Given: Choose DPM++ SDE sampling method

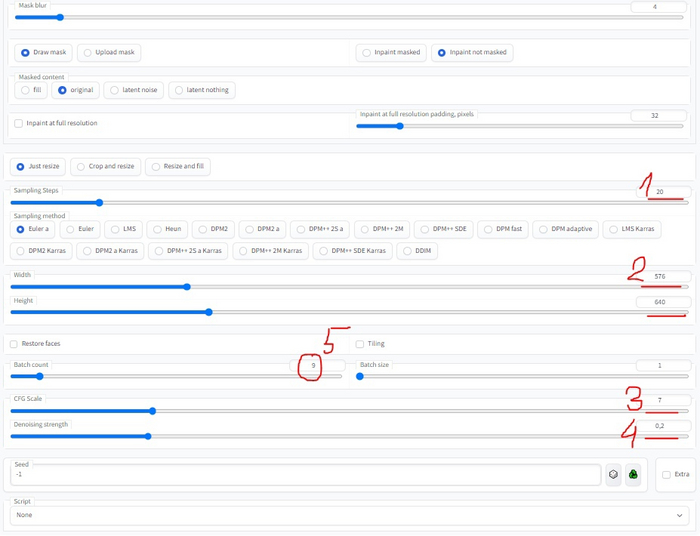Looking at the screenshot, I should click(x=443, y=229).
